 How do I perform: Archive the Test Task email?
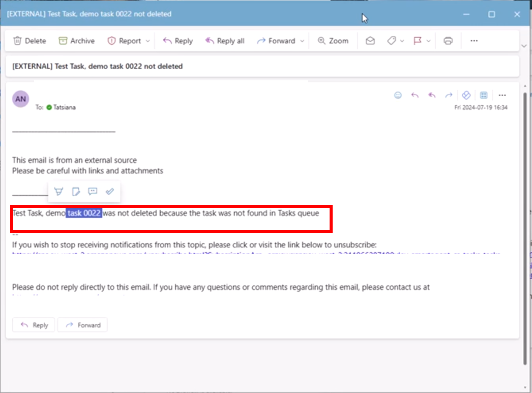(76, 41)
